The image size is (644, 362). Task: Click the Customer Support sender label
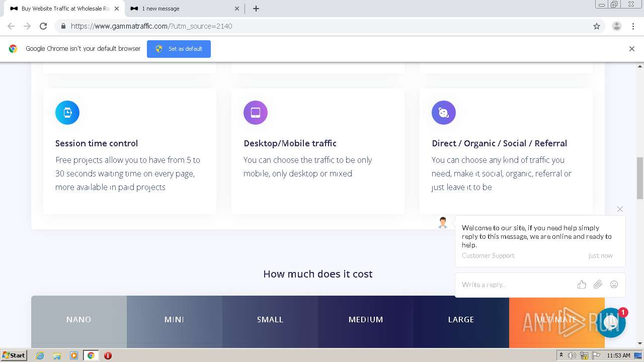[488, 255]
